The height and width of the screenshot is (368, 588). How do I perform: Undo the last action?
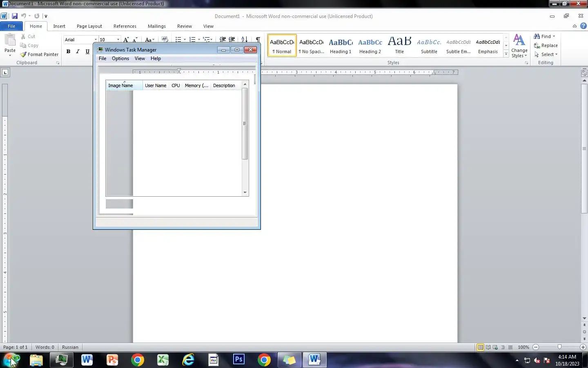pyautogui.click(x=24, y=16)
